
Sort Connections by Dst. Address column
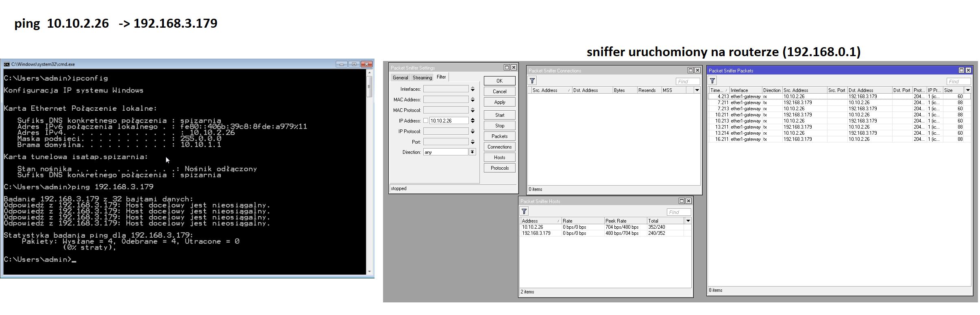(x=592, y=90)
